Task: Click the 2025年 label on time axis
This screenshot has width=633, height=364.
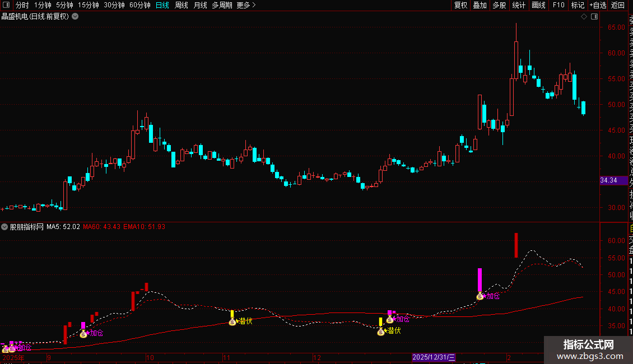Action: coord(13,357)
